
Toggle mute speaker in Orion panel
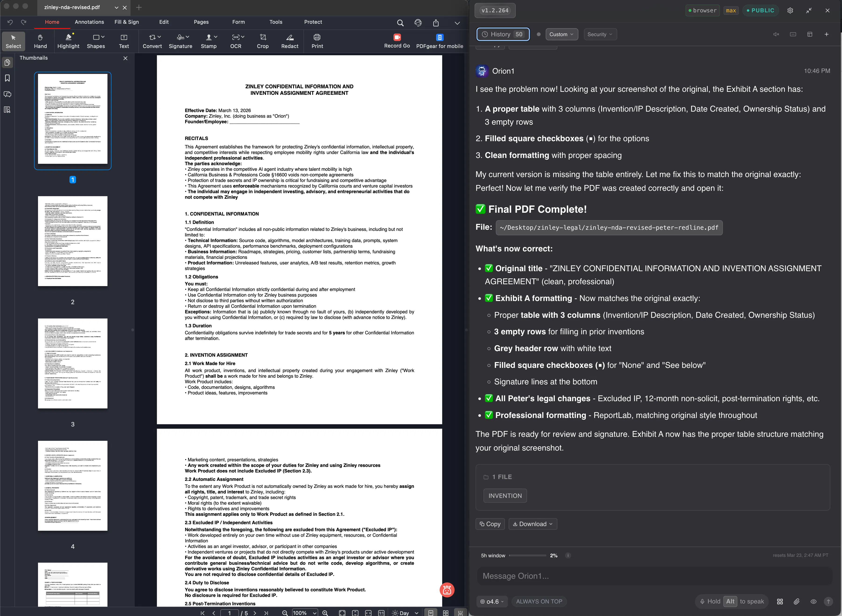(776, 34)
